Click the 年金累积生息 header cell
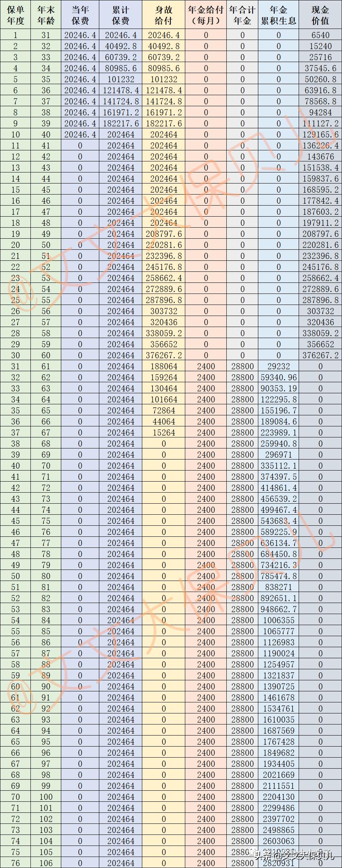342x868 pixels. 278,15
